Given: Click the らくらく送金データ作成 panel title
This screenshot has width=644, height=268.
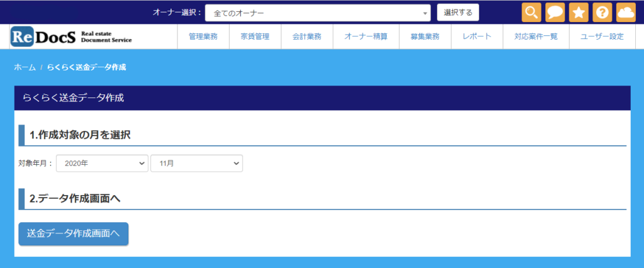Looking at the screenshot, I should tap(73, 98).
